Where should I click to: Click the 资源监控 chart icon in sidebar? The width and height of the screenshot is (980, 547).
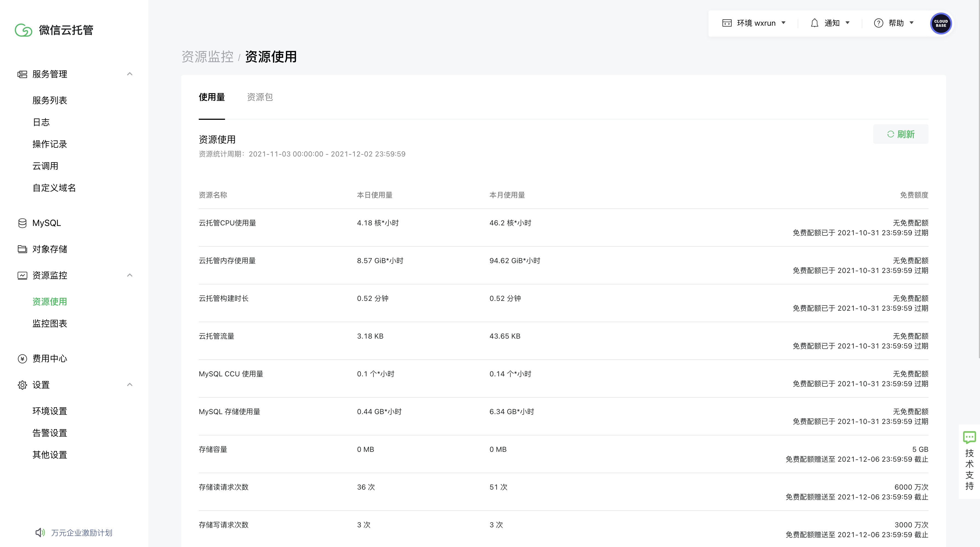tap(22, 275)
